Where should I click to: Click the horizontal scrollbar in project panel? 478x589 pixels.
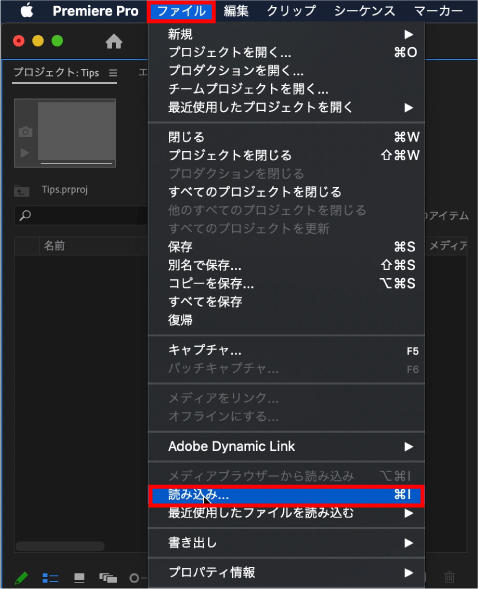click(60, 546)
